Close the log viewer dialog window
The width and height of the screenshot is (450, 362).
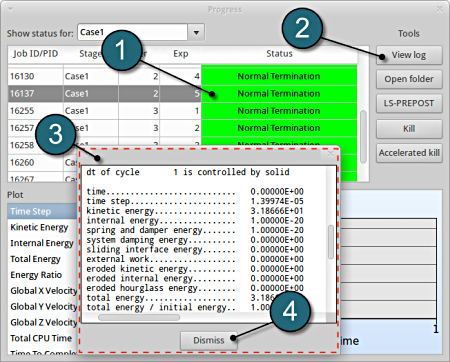tap(330, 154)
